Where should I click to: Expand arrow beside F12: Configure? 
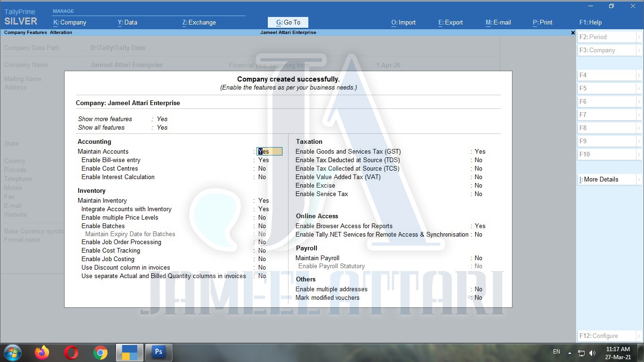click(639, 336)
